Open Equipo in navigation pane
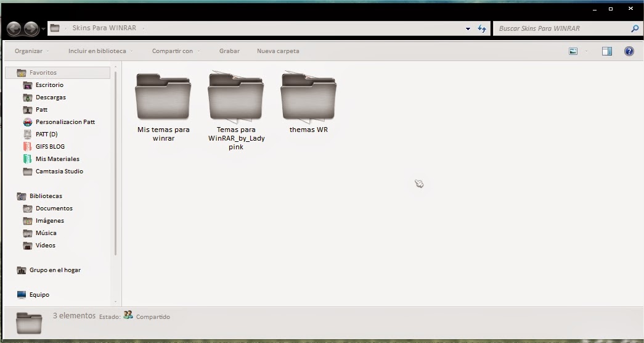 click(39, 294)
